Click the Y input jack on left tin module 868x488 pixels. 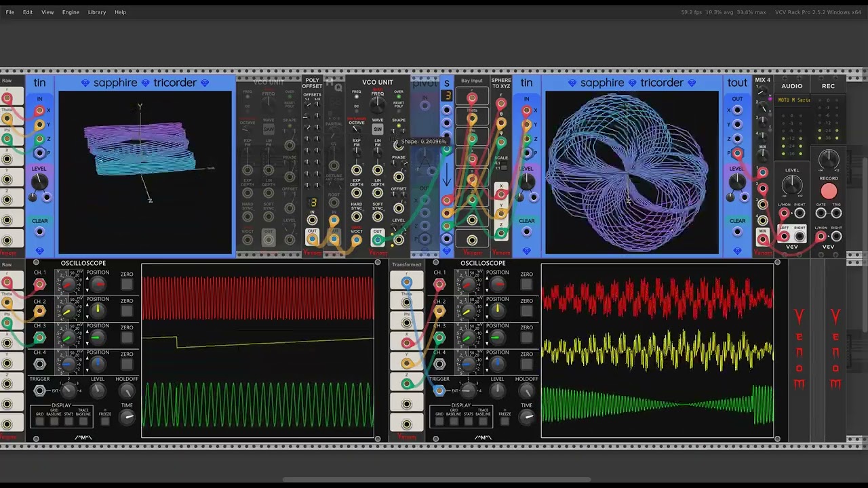coord(39,125)
